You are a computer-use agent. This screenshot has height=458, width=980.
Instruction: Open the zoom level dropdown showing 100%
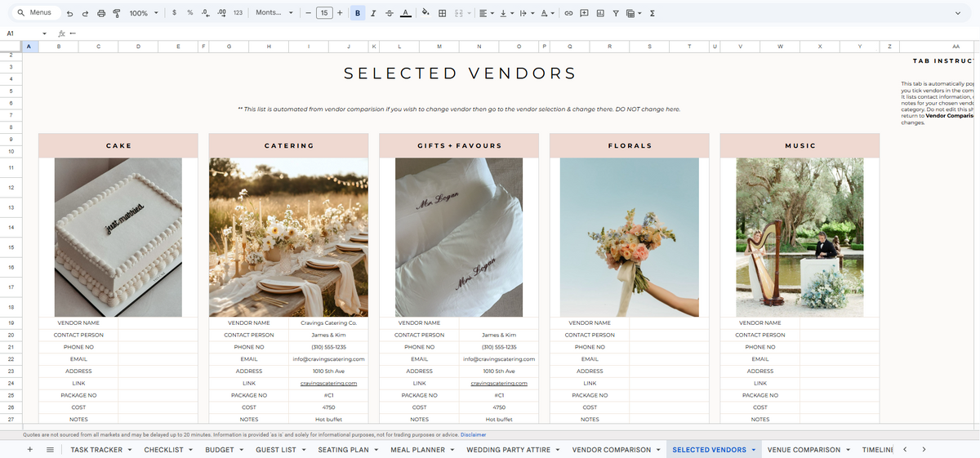(x=143, y=13)
